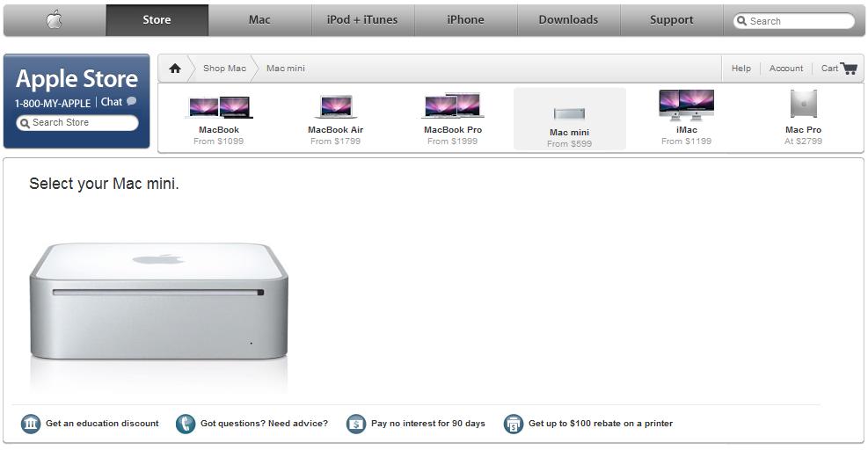The image size is (868, 450).
Task: Select the MacBook Pro product thumbnail
Action: 453,105
